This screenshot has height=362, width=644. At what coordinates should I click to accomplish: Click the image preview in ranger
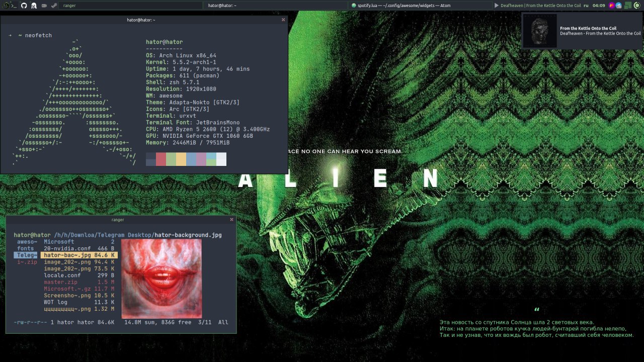[x=162, y=279]
